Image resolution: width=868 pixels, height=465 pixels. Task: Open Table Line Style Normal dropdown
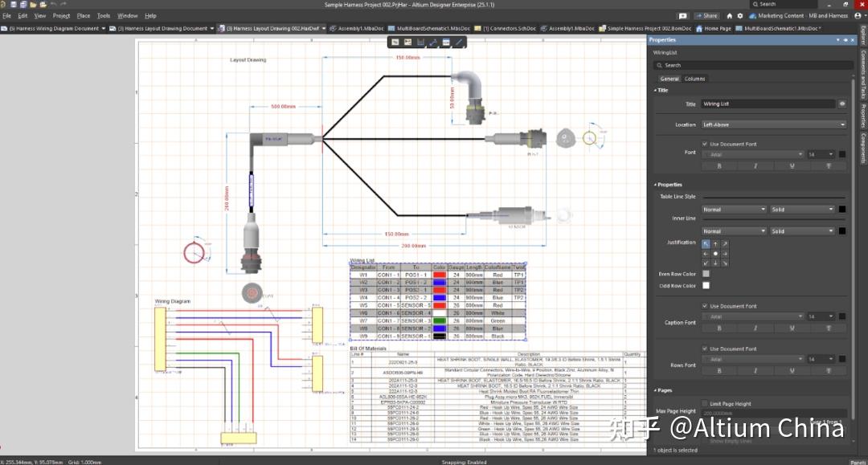point(734,210)
